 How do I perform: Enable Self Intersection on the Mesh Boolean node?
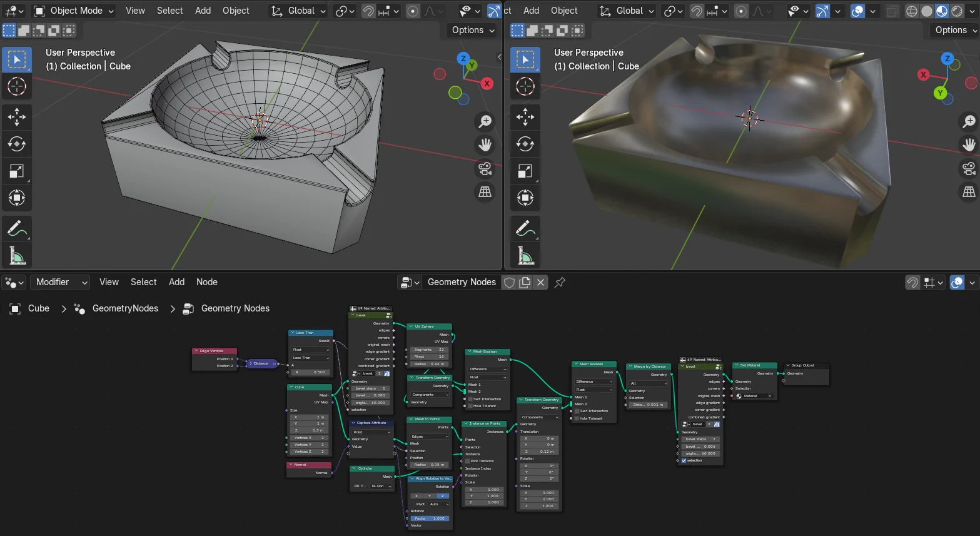point(470,399)
